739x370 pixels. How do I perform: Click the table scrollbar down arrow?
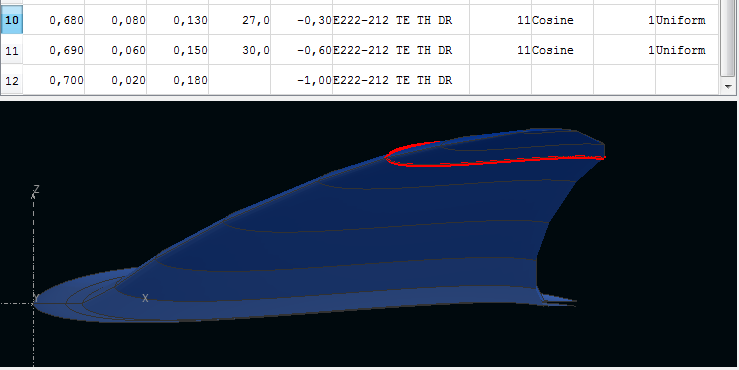click(x=728, y=87)
